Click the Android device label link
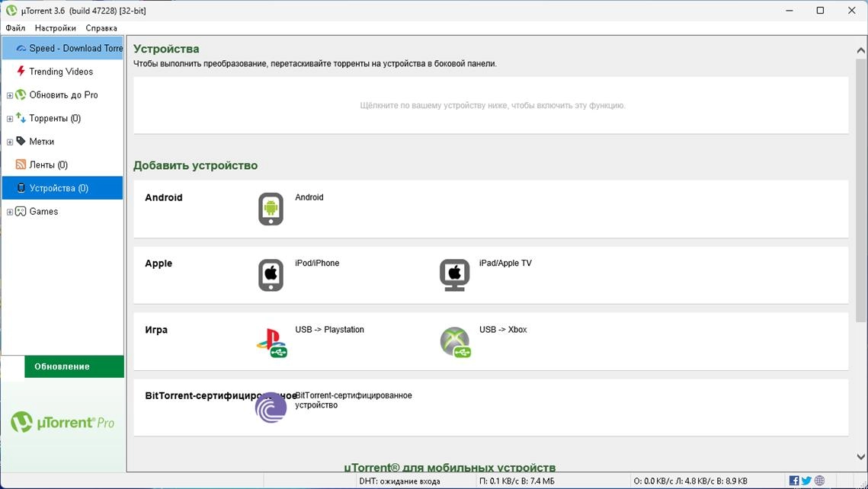The height and width of the screenshot is (489, 868). (309, 197)
